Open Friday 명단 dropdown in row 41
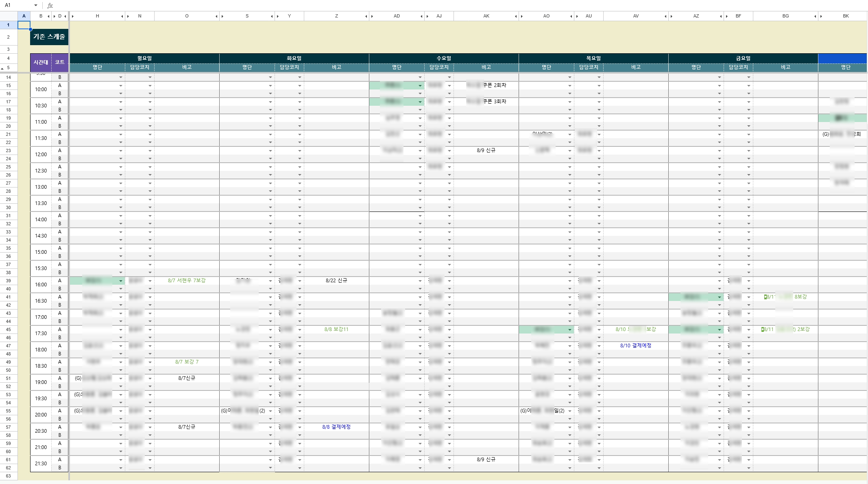Image resolution: width=868 pixels, height=484 pixels. (x=720, y=297)
